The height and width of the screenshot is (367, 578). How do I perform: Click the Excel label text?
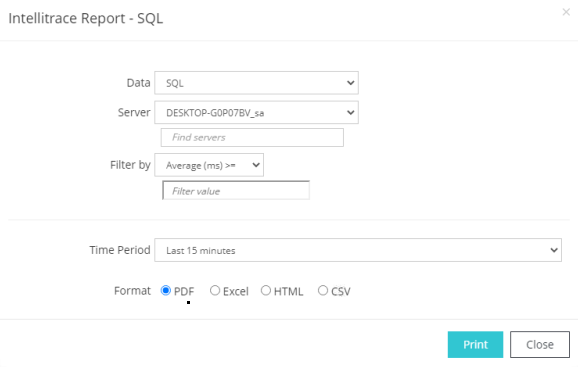pyautogui.click(x=236, y=291)
